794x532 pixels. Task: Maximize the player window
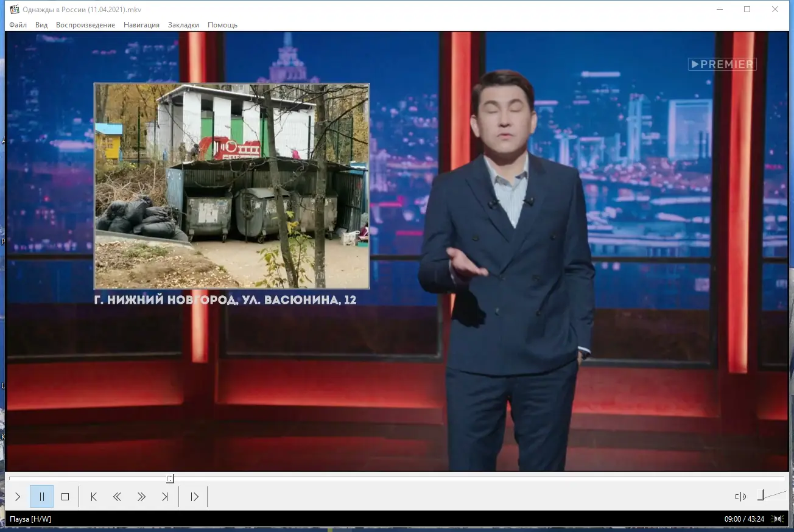747,9
